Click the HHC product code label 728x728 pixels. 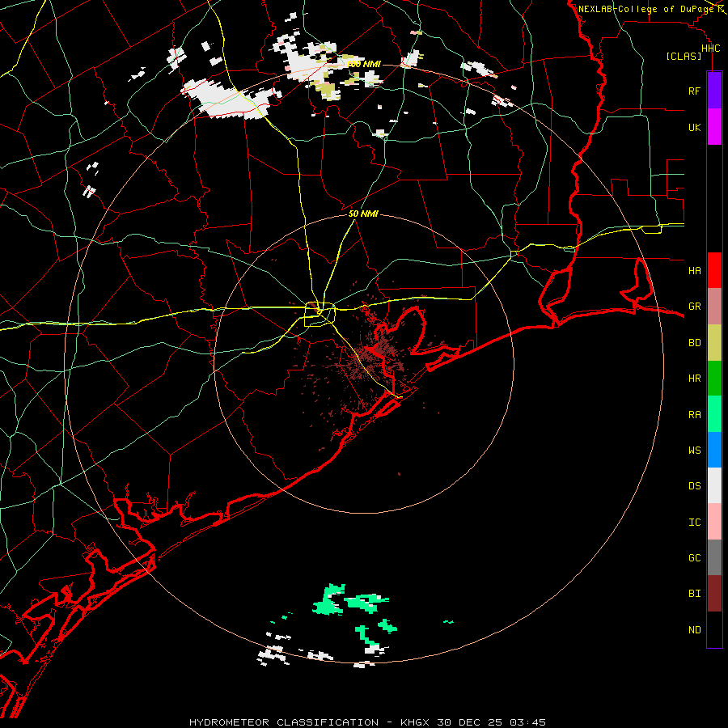[710, 49]
